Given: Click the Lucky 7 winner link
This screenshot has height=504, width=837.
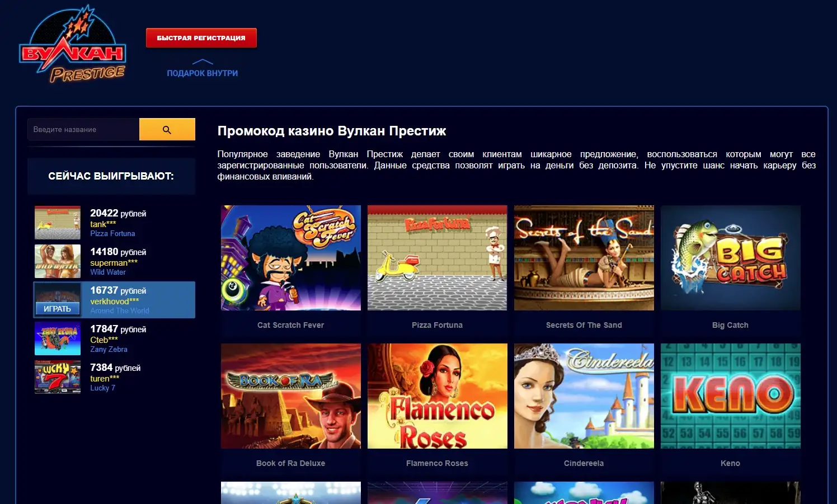Looking at the screenshot, I should point(102,388).
